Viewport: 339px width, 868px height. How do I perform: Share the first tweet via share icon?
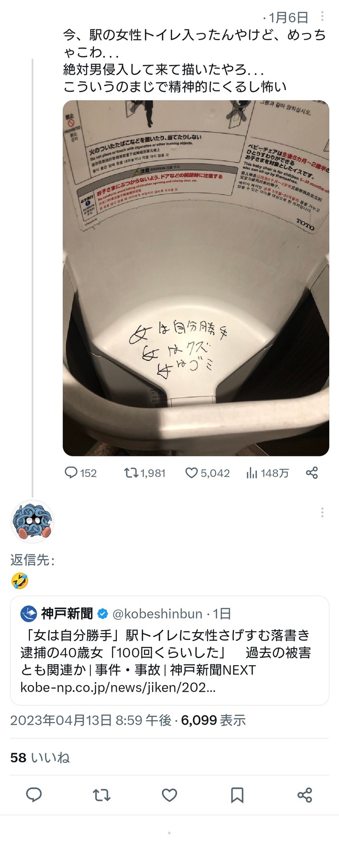coord(312,473)
